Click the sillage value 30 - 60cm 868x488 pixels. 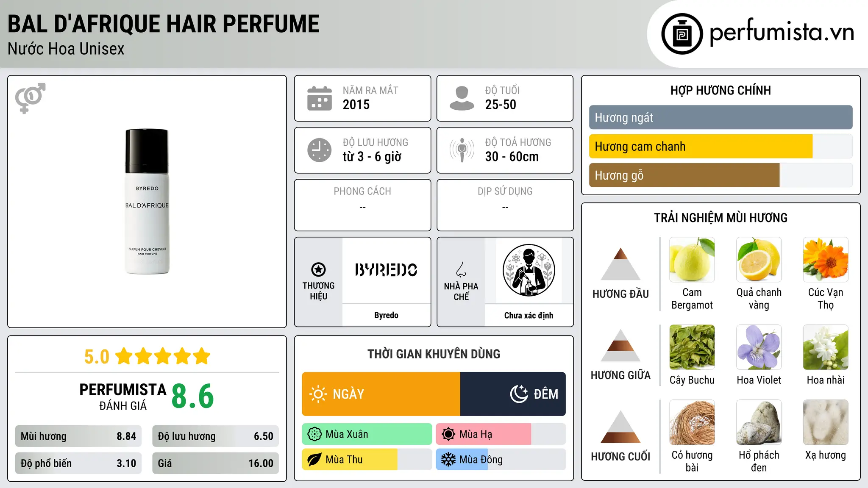click(512, 157)
